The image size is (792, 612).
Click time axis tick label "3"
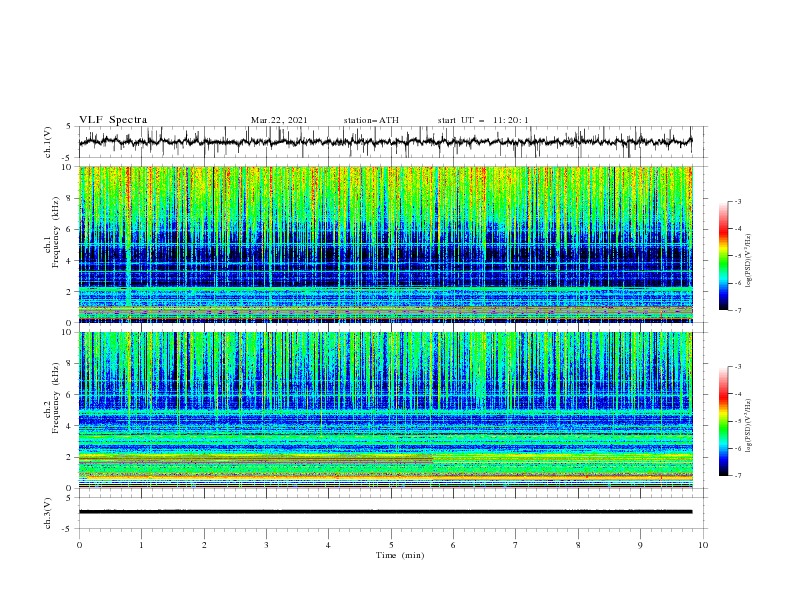[x=266, y=545]
